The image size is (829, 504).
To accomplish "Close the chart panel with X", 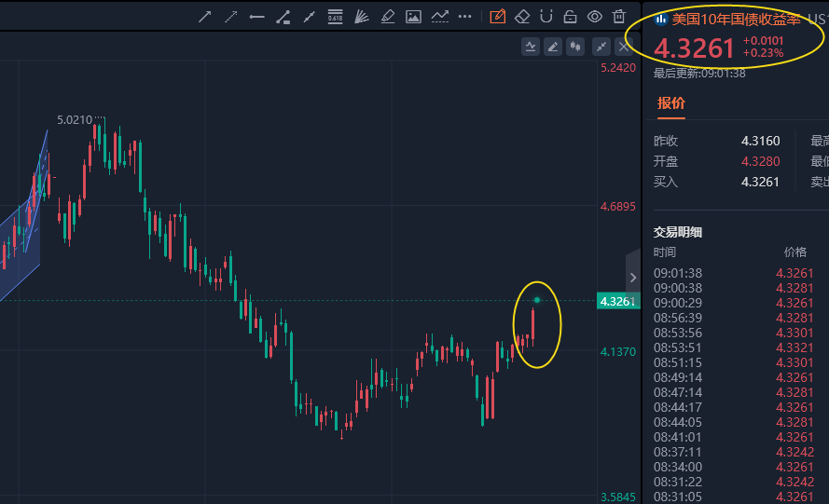I will [x=624, y=47].
